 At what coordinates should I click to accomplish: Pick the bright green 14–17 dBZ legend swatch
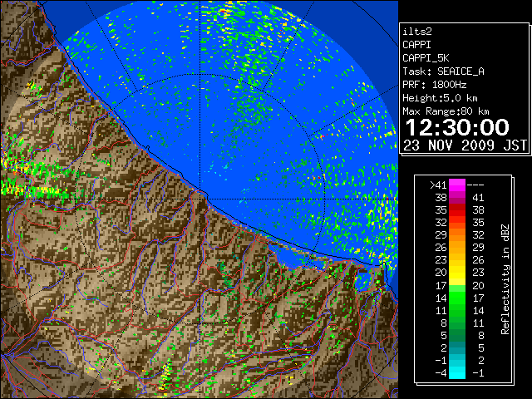point(457,298)
